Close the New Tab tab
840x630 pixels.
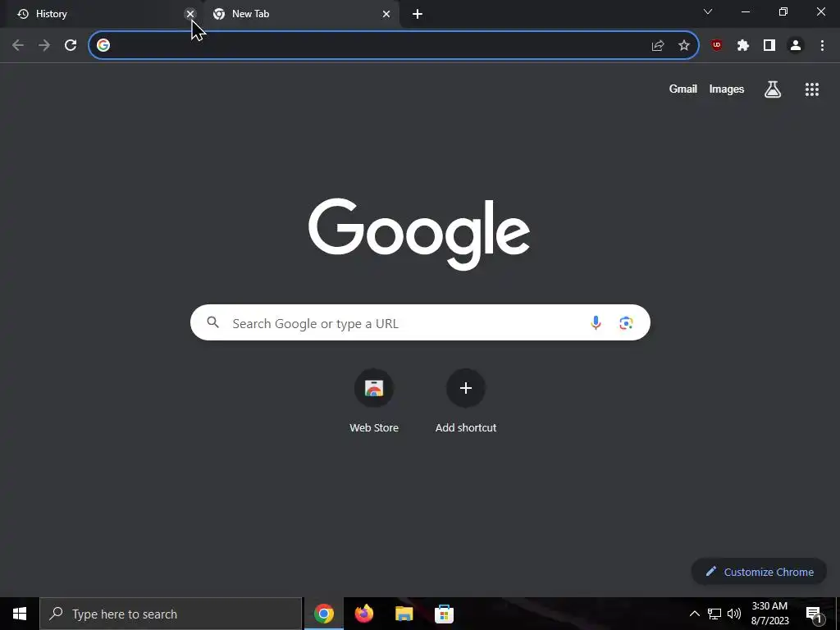[386, 14]
